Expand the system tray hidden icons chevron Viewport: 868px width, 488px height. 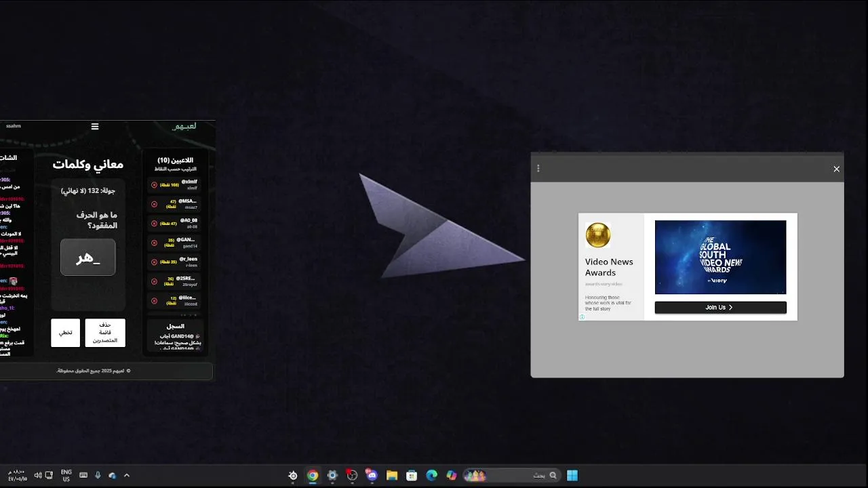click(x=126, y=476)
